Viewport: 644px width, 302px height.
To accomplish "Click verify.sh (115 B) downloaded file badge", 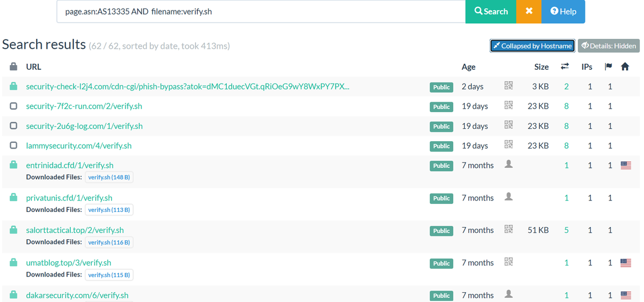I will click(x=109, y=275).
